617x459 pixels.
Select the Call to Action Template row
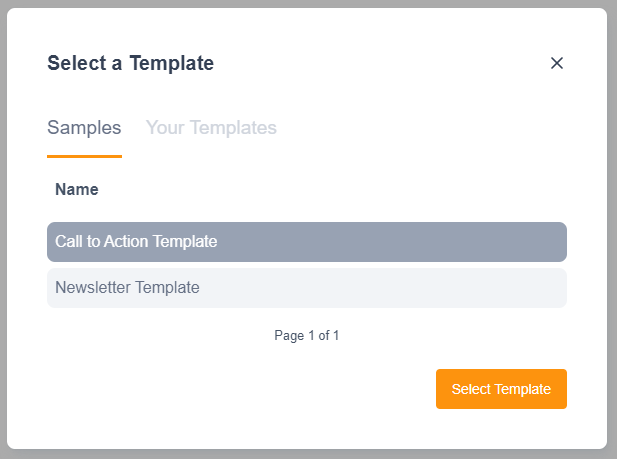306,242
